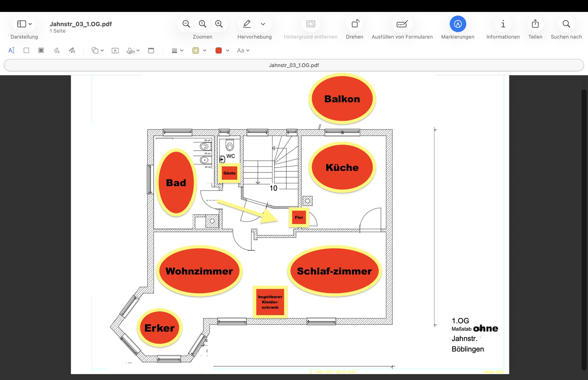Open Suchen nach search

(x=566, y=24)
